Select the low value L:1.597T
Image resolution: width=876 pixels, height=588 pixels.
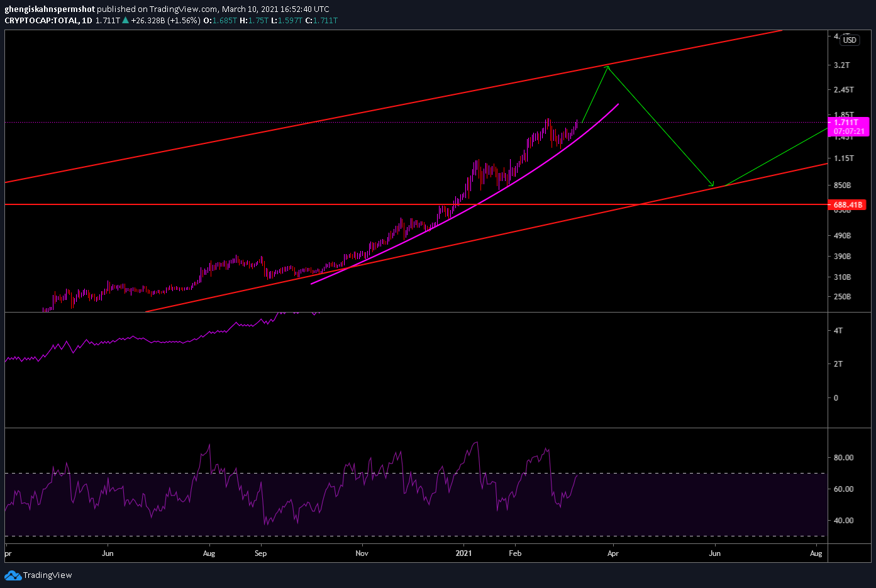point(287,21)
